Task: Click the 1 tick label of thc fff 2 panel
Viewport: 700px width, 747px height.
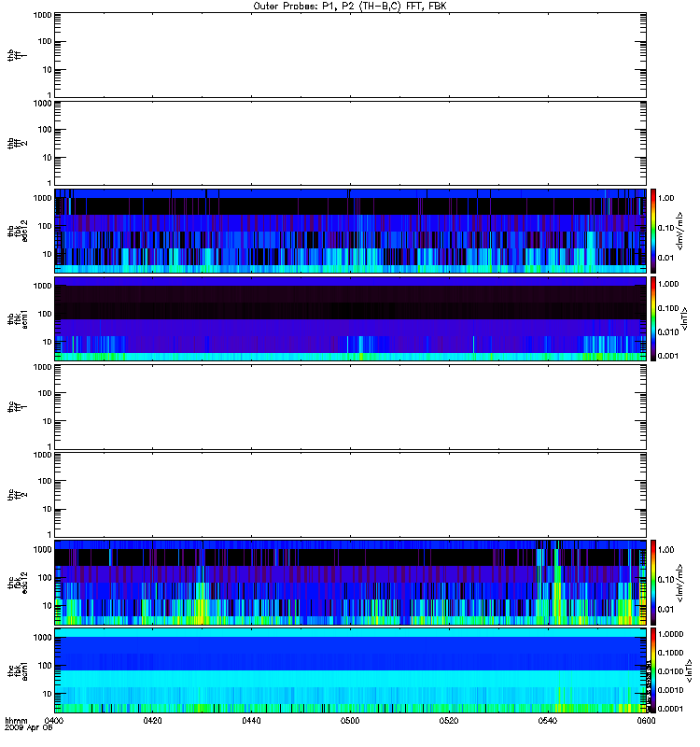Action: [49, 534]
